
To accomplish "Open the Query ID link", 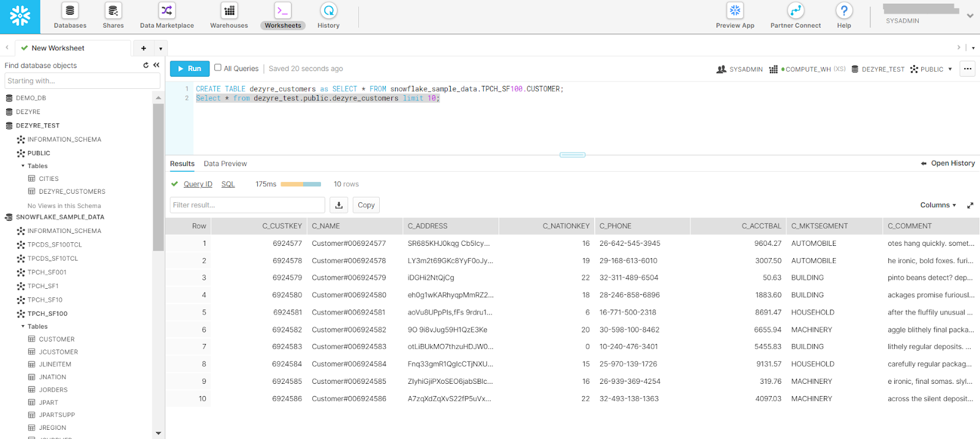I will [198, 184].
